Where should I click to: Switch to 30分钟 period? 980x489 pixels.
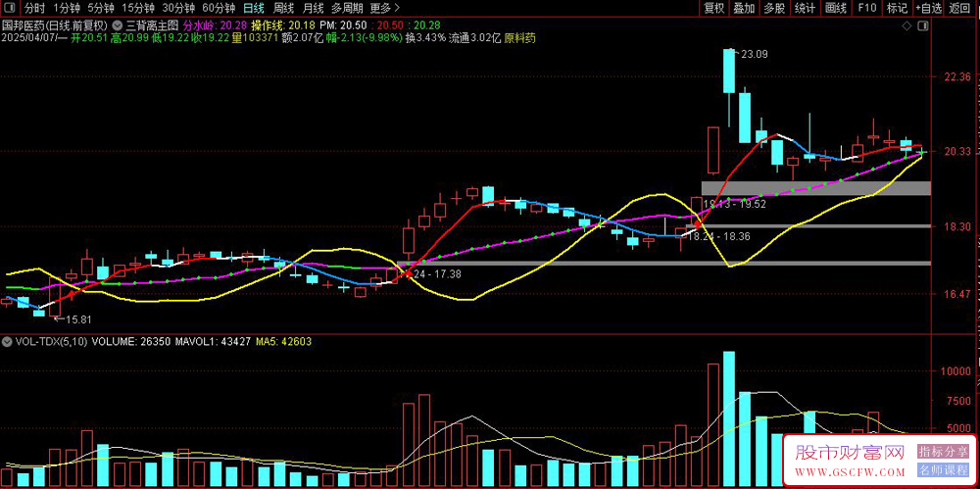click(178, 8)
